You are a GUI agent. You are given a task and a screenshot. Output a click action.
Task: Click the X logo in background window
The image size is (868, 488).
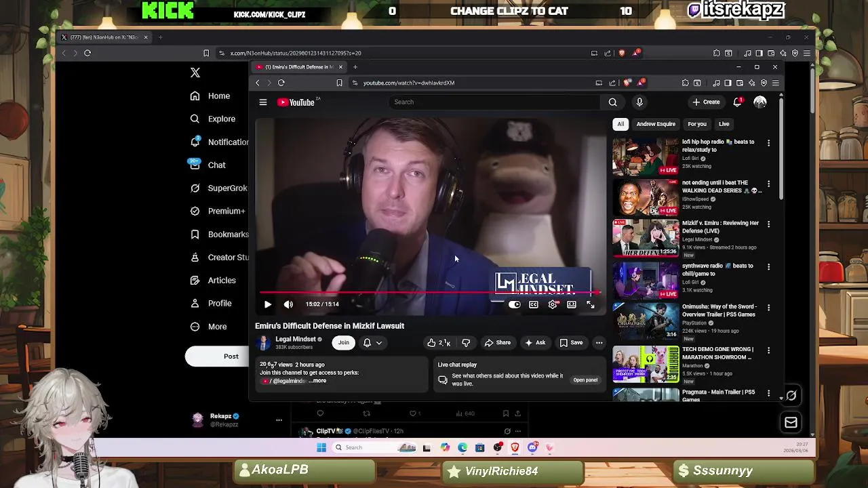[195, 73]
